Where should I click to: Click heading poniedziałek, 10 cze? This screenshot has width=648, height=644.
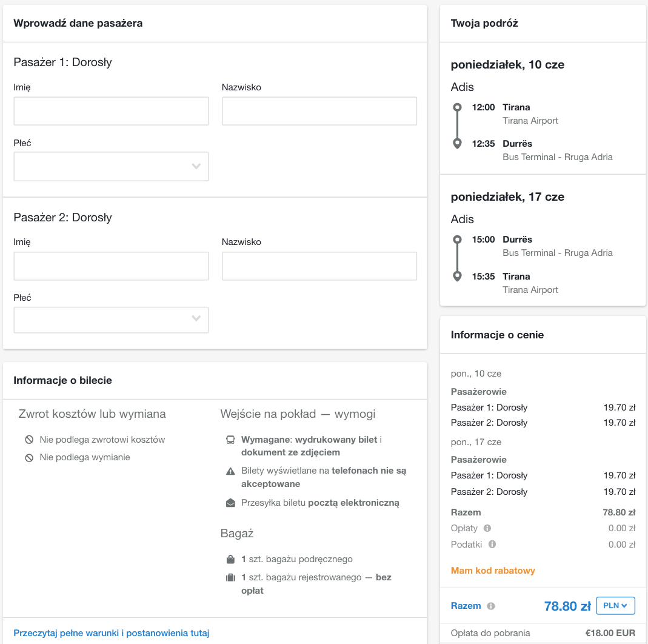507,64
